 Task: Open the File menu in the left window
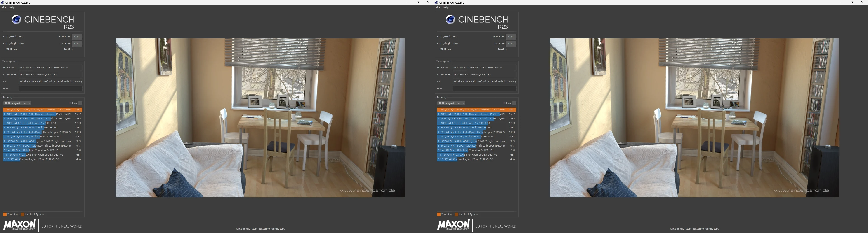pos(4,7)
